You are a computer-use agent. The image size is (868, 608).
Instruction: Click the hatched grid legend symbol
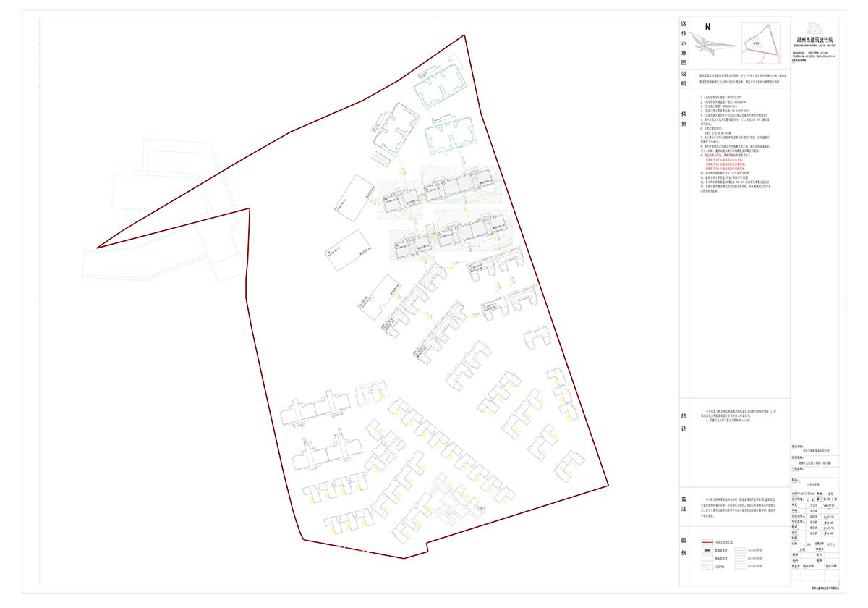point(707,567)
